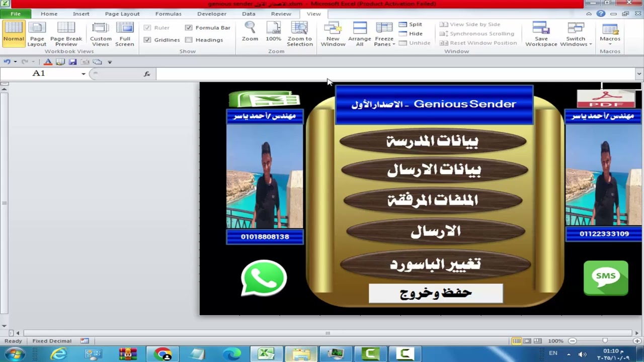Open the Developer tab

(x=212, y=14)
